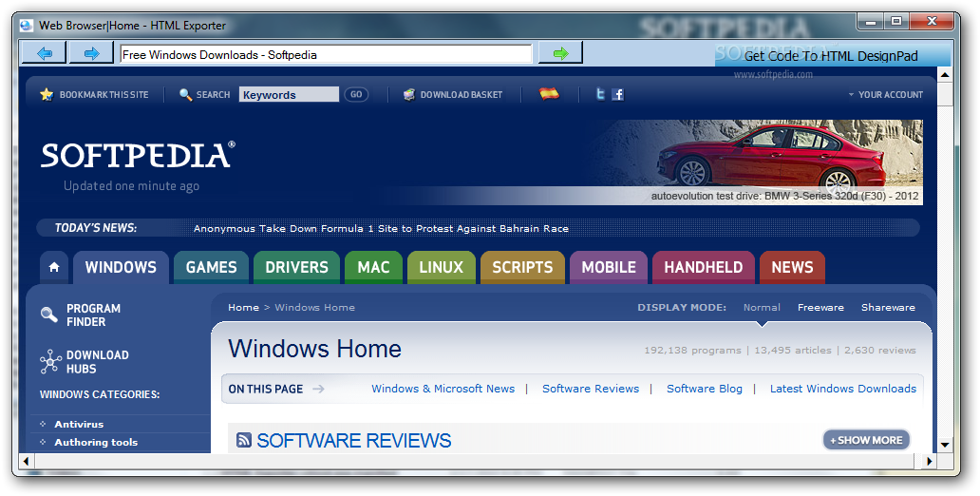The image size is (980, 496).
Task: Select the LINUX tab
Action: coord(442,267)
